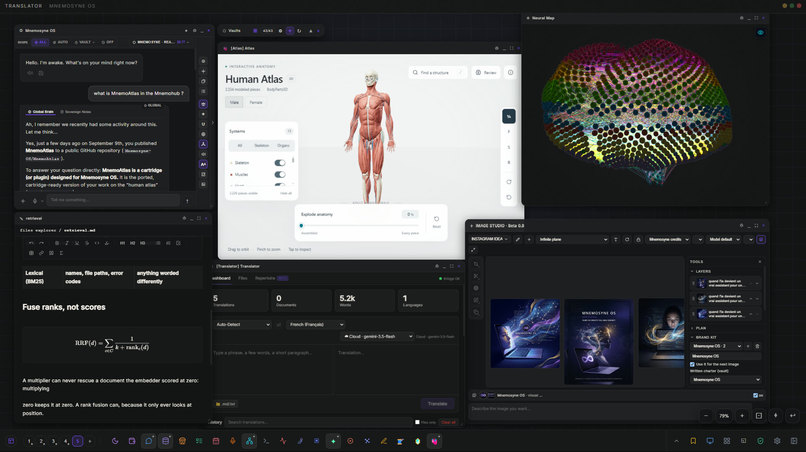The width and height of the screenshot is (806, 452).
Task: Zoom out canvas with minus button
Action: click(x=706, y=415)
